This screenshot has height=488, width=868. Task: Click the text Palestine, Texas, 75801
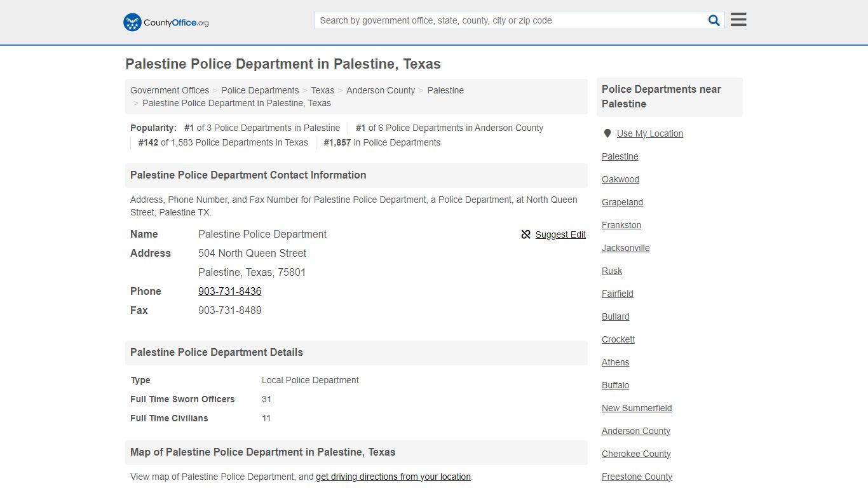coord(252,272)
